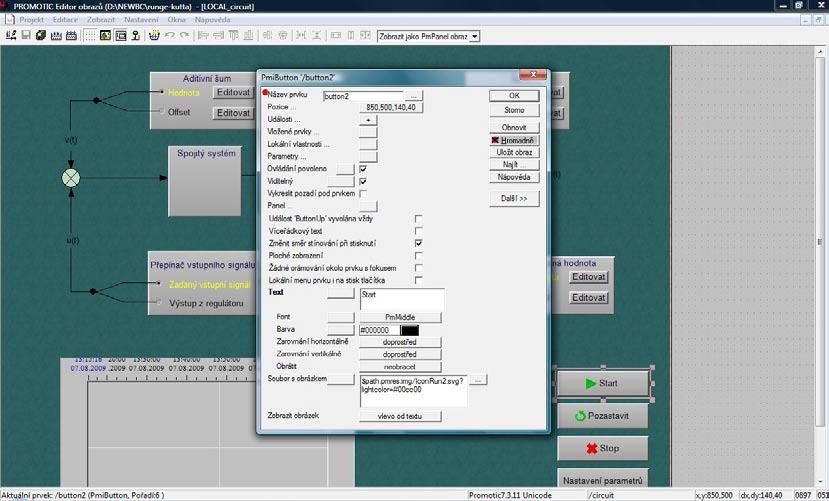The height and width of the screenshot is (501, 829).
Task: Click the center horizontally toolbar icon
Action: coord(268,35)
